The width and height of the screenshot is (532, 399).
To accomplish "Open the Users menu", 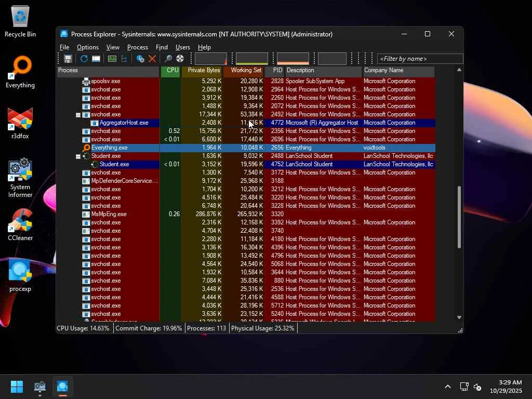I will 182,47.
